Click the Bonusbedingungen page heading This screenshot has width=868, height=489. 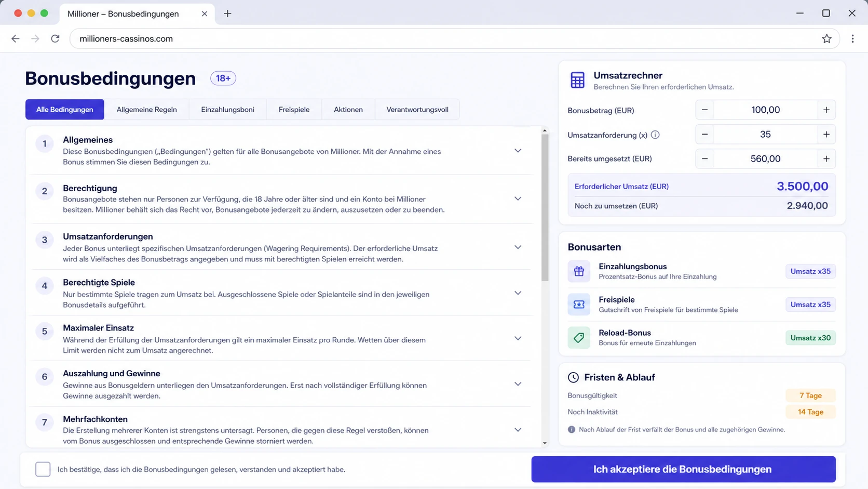(x=110, y=78)
